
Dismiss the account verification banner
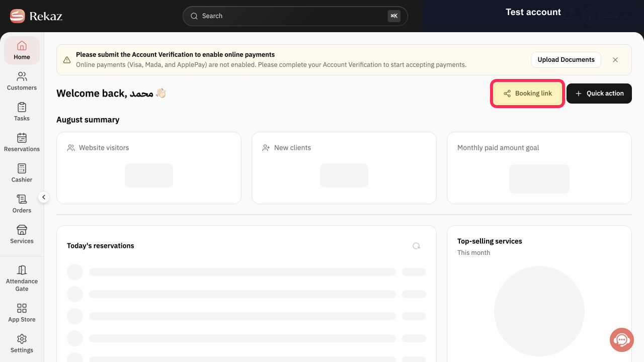point(615,60)
